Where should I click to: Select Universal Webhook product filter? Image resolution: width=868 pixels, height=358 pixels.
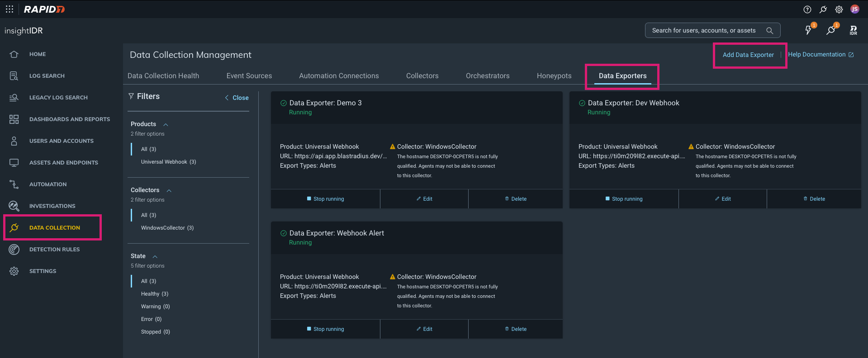point(168,162)
